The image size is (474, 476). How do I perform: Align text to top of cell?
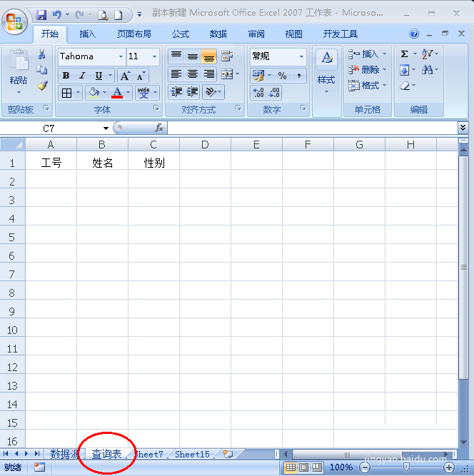tap(176, 56)
